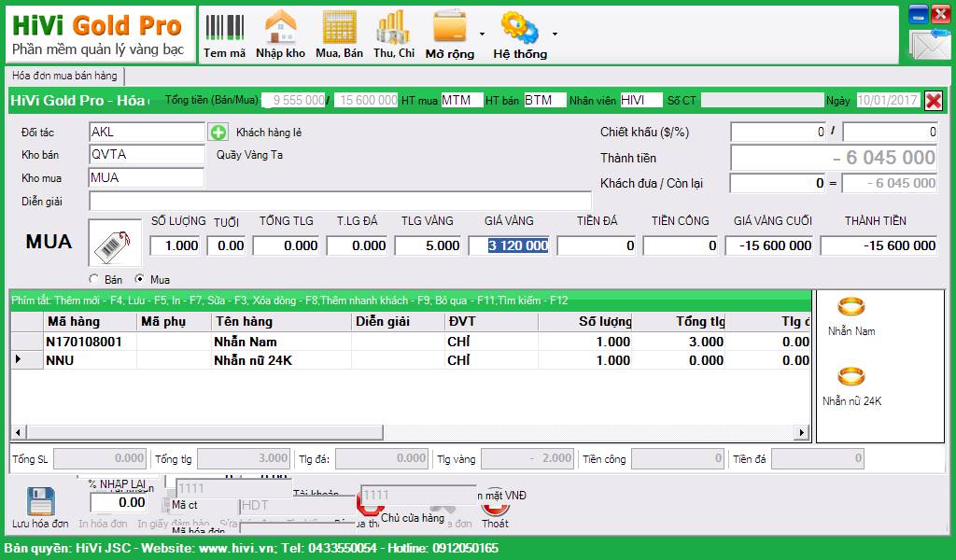Click the empty Số CT field
This screenshot has width=956, height=560.
pos(762,100)
